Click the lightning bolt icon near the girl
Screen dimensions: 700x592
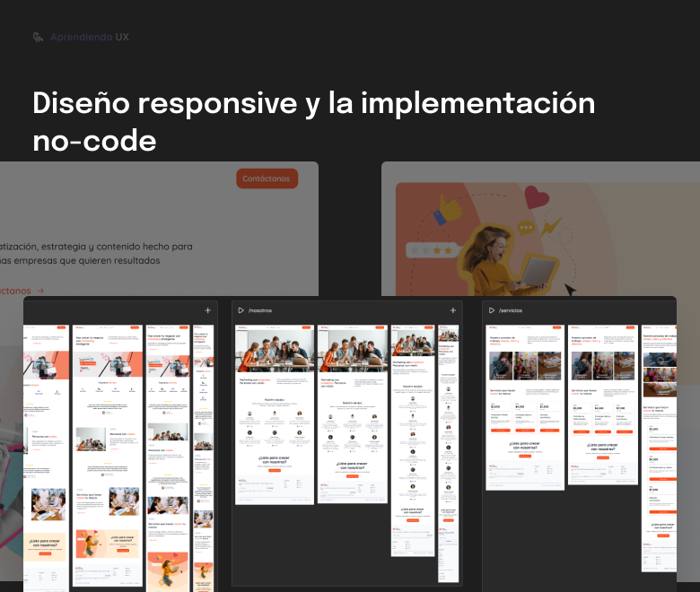coord(551,227)
